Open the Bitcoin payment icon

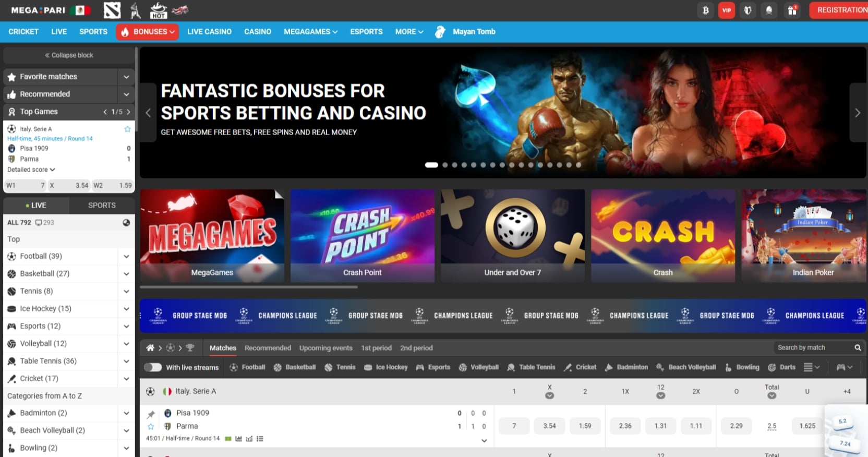click(x=705, y=10)
